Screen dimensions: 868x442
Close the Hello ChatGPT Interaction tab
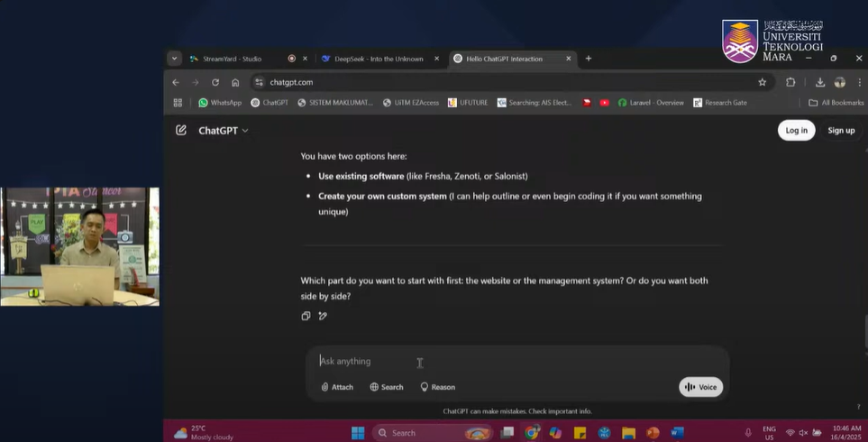[569, 59]
